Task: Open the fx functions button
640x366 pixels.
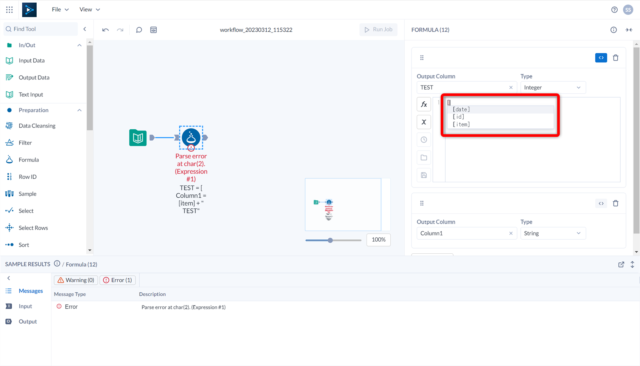Action: point(424,104)
